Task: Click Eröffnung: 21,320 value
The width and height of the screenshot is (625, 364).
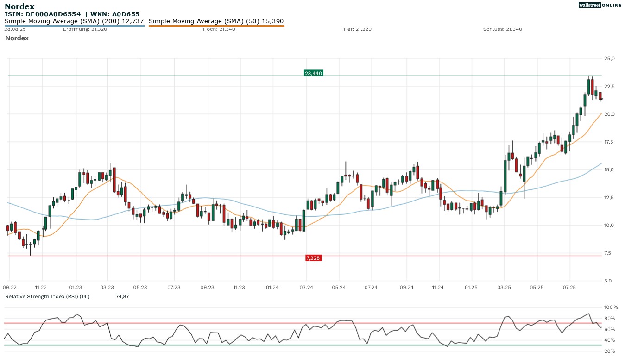Action: click(x=85, y=29)
